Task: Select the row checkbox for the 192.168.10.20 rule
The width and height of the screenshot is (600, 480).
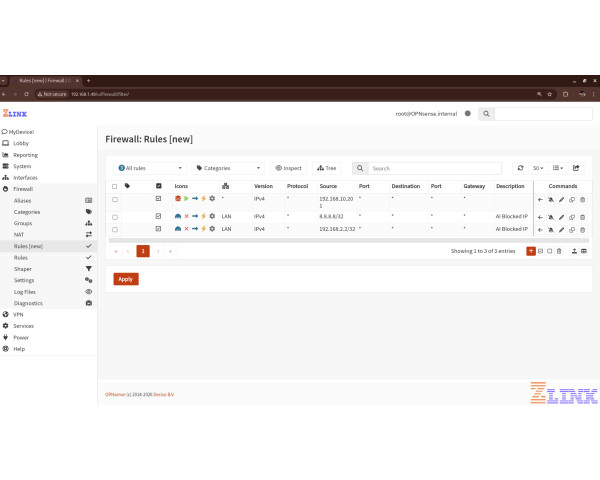Action: [x=115, y=200]
